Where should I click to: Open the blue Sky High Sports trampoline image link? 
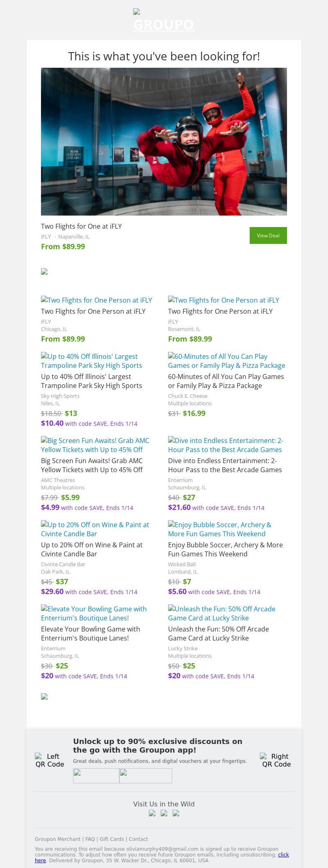click(x=91, y=361)
